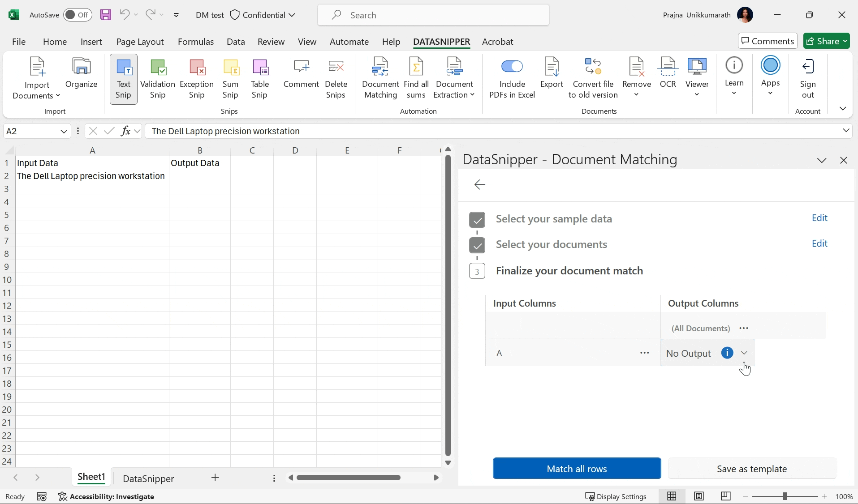The width and height of the screenshot is (858, 504).
Task: Expand the Document Extraction dropdown
Action: (472, 95)
